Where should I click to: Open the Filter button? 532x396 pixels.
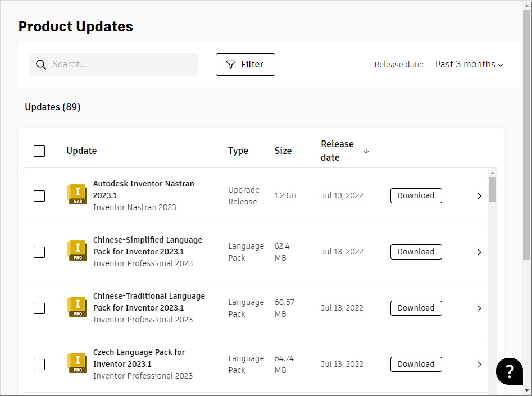click(245, 65)
